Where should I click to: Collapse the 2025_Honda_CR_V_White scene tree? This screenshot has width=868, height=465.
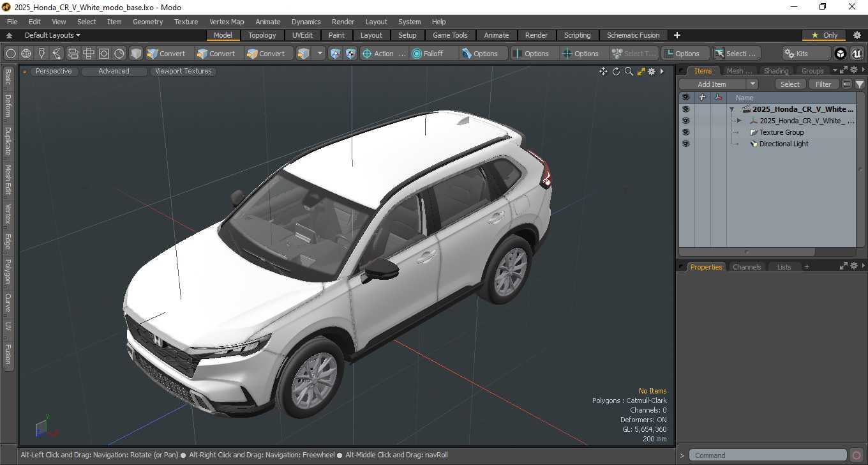point(731,109)
